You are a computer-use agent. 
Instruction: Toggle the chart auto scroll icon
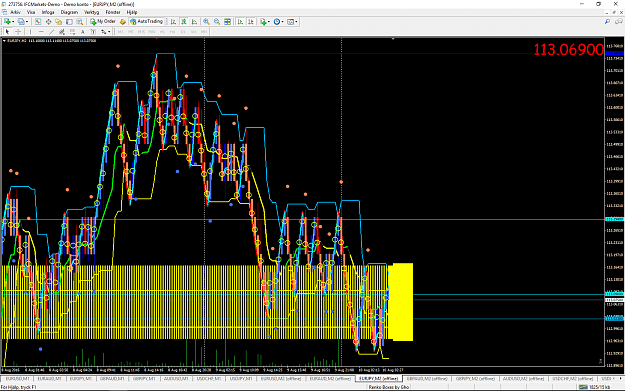(x=240, y=22)
